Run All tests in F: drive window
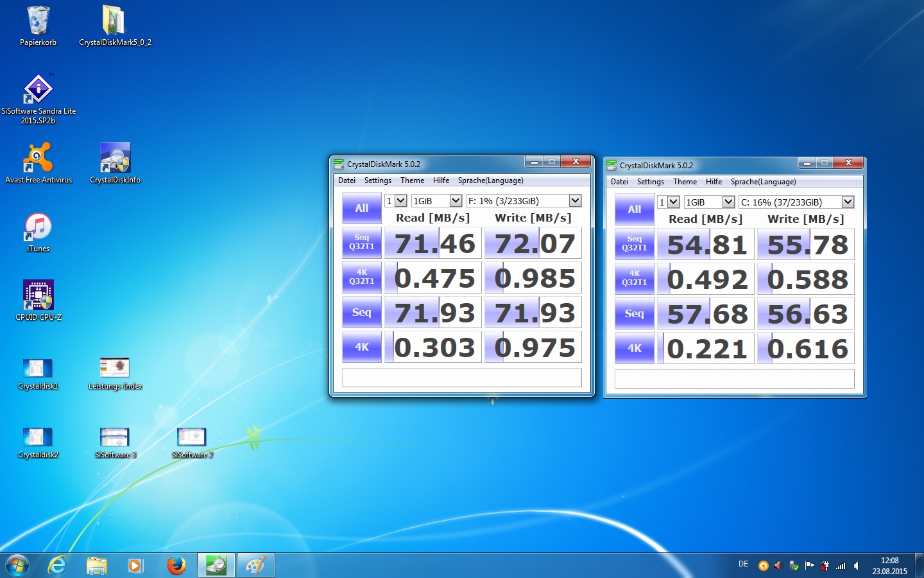 pos(362,208)
